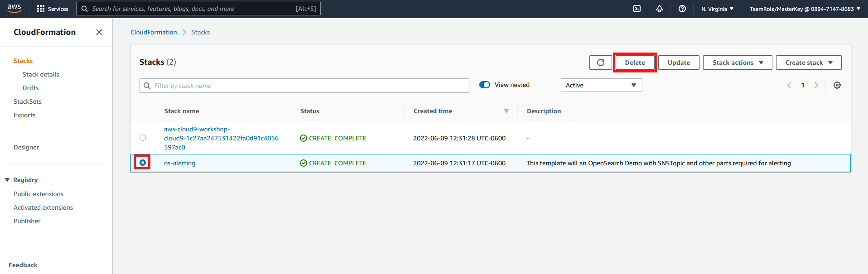Open the os-alerting stack link
The width and height of the screenshot is (868, 274).
[x=180, y=163]
